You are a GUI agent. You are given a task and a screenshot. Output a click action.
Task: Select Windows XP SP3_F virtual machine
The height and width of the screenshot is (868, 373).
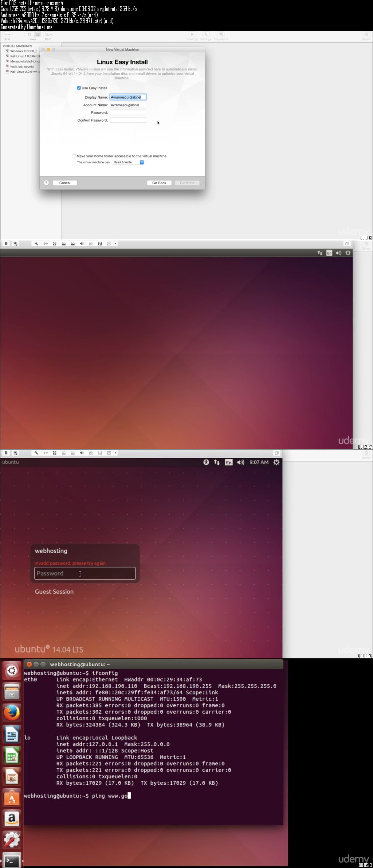[x=22, y=51]
